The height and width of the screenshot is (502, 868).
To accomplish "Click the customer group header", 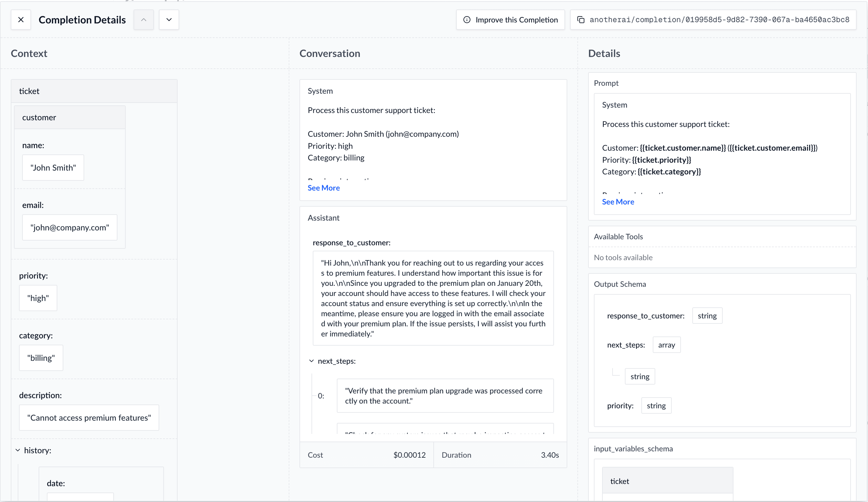I will click(70, 117).
